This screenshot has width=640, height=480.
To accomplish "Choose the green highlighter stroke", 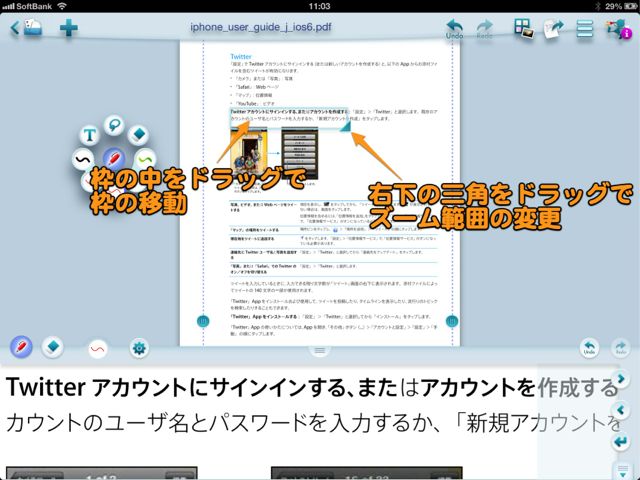I will (x=145, y=159).
